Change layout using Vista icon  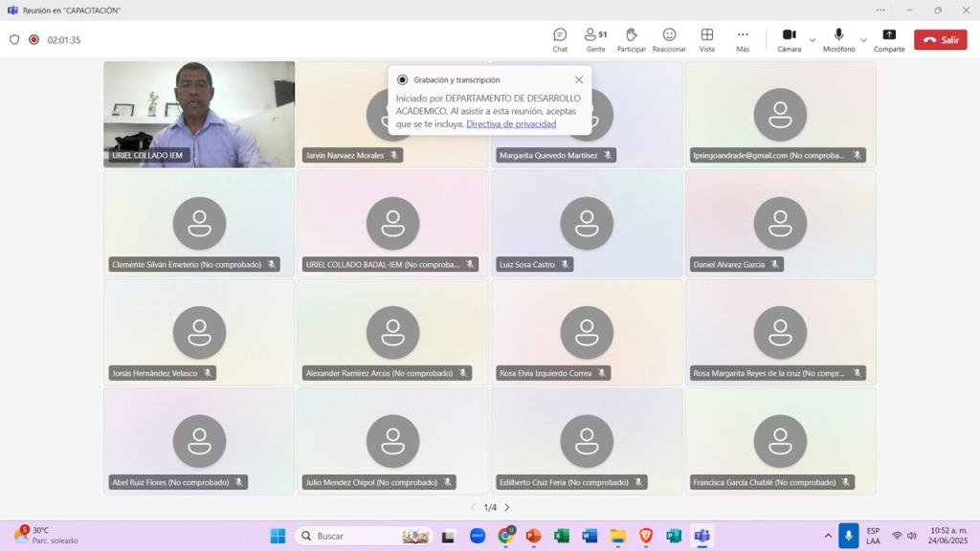point(706,39)
